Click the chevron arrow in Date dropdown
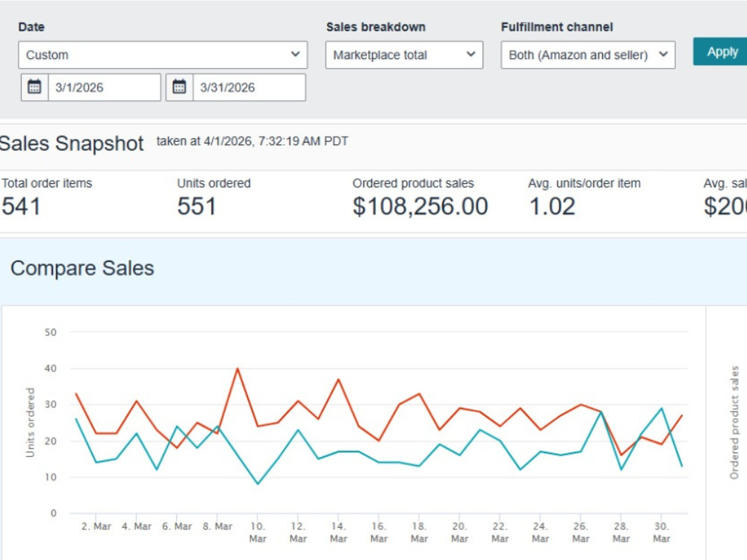 pos(295,54)
